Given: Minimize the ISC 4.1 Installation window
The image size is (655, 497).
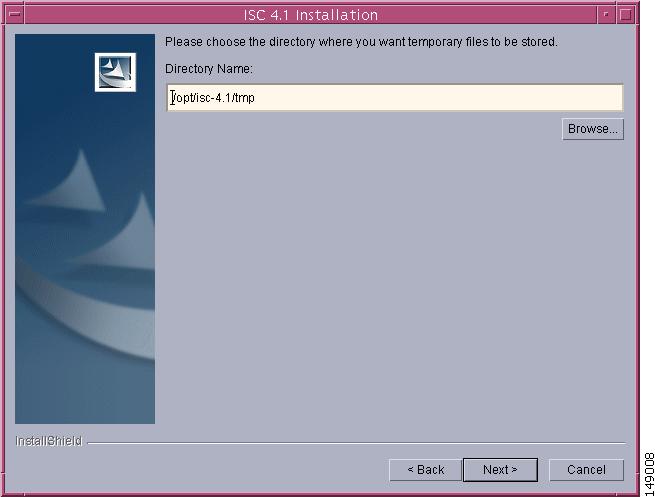Looking at the screenshot, I should click(x=605, y=15).
